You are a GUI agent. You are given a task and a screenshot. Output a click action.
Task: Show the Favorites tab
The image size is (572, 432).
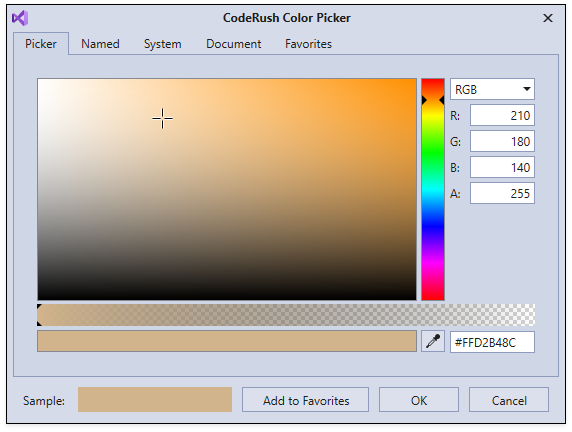click(308, 44)
